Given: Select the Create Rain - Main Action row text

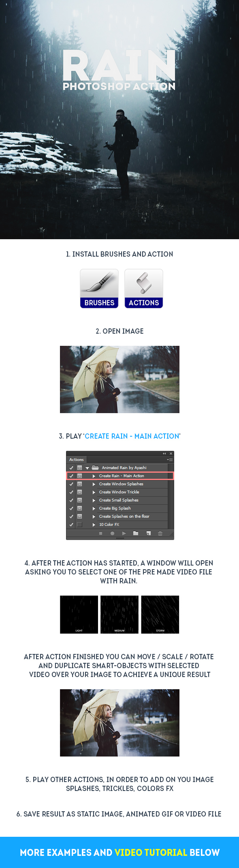Looking at the screenshot, I should pos(122,476).
